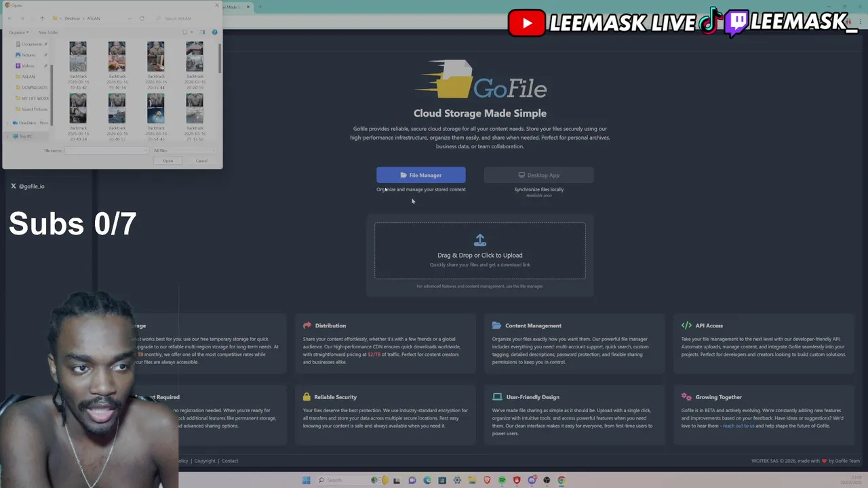Open Microsoft Edge from taskbar

point(427,481)
